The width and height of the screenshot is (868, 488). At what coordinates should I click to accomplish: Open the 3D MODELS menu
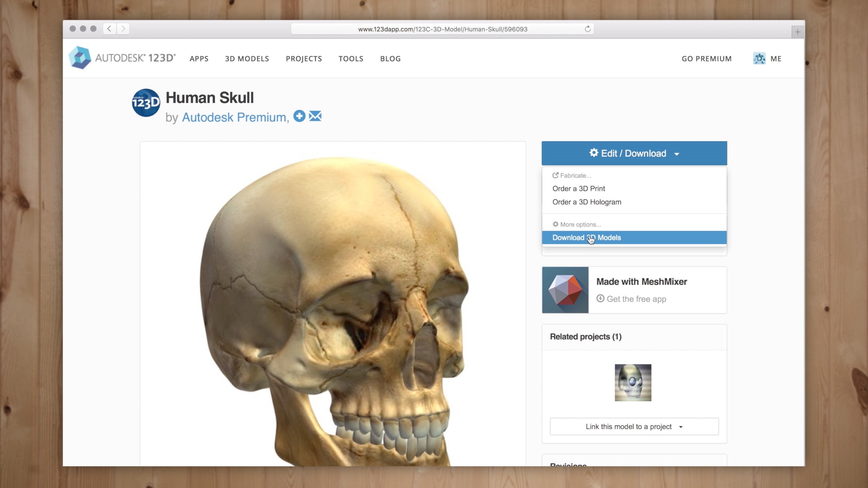click(x=247, y=59)
